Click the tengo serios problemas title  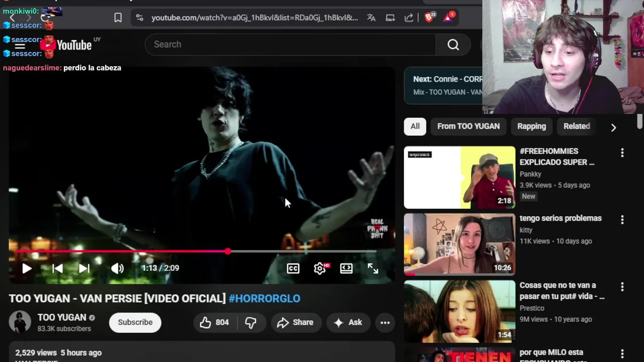[560, 218]
